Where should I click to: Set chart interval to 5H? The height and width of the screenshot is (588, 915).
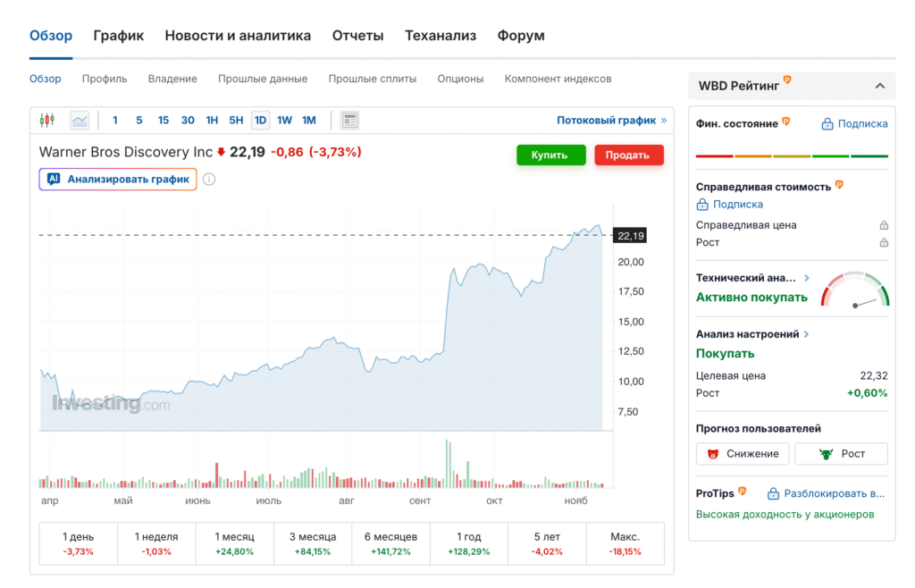pyautogui.click(x=236, y=120)
